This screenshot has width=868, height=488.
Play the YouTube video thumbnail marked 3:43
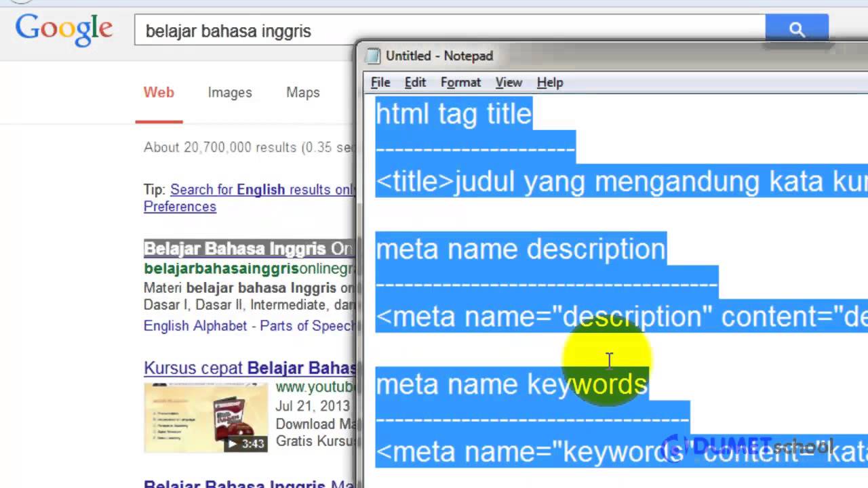[x=206, y=418]
